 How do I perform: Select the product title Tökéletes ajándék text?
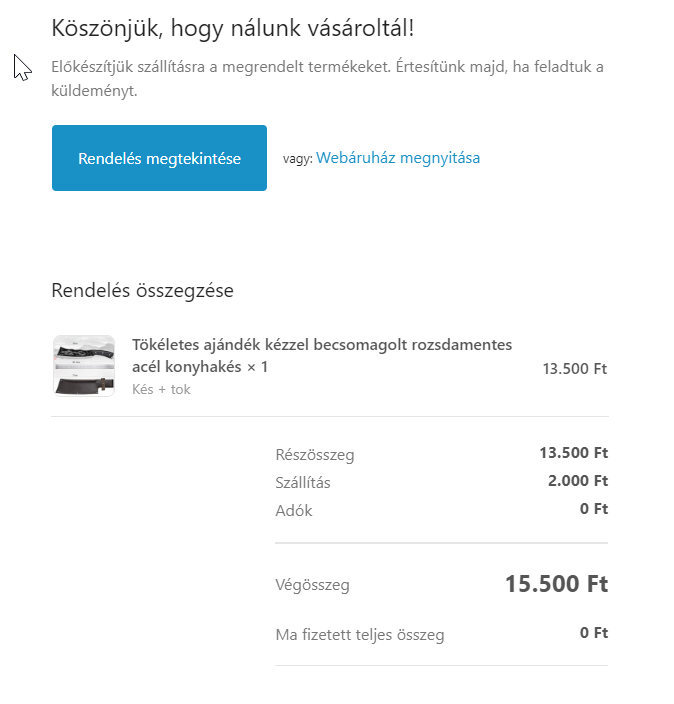tap(322, 356)
